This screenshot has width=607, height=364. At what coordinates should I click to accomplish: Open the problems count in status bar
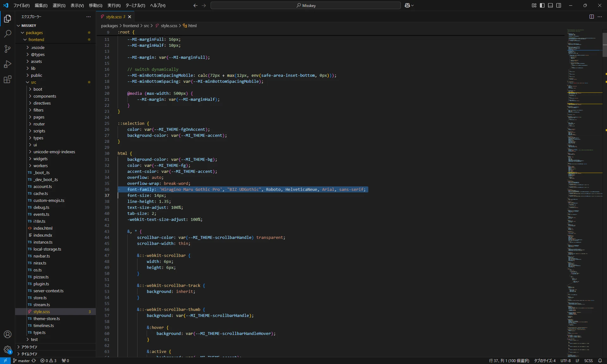pos(48,361)
